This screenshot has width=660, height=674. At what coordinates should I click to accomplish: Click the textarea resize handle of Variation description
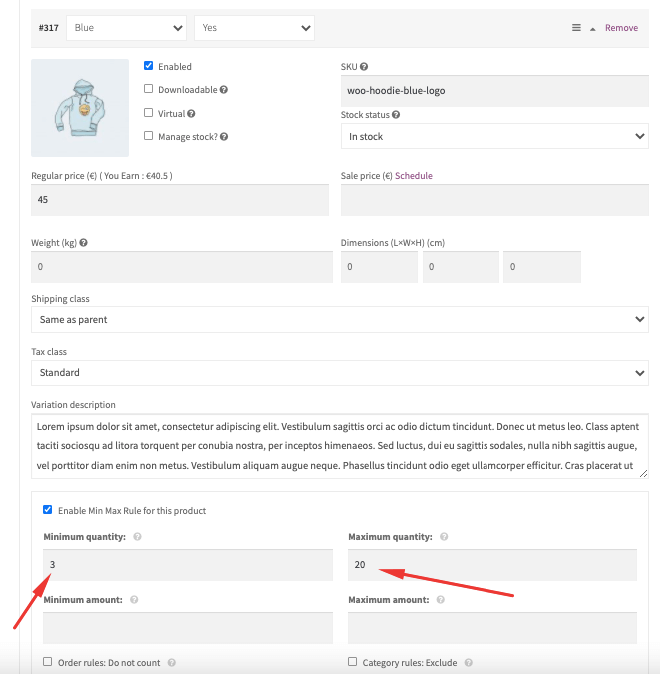pos(643,473)
